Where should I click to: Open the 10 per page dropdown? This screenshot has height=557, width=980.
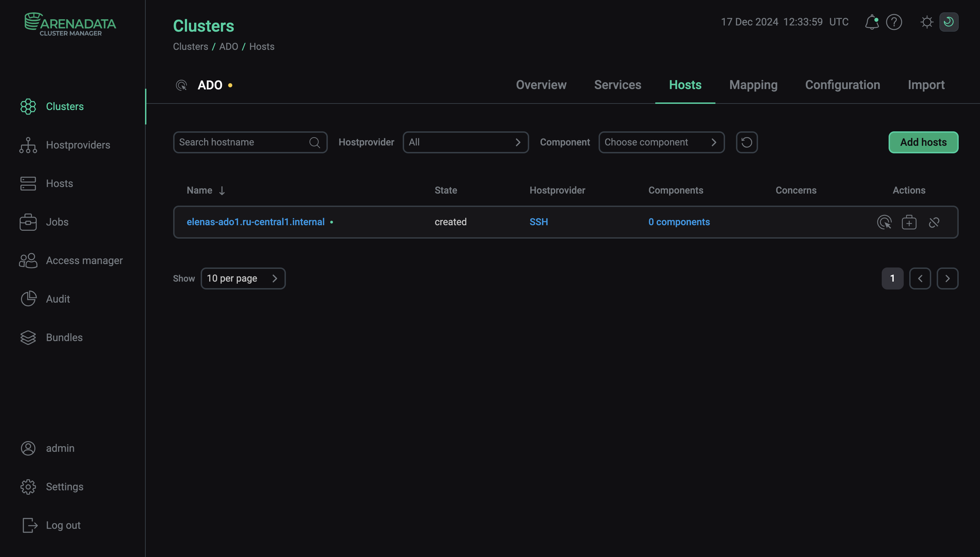pyautogui.click(x=243, y=278)
